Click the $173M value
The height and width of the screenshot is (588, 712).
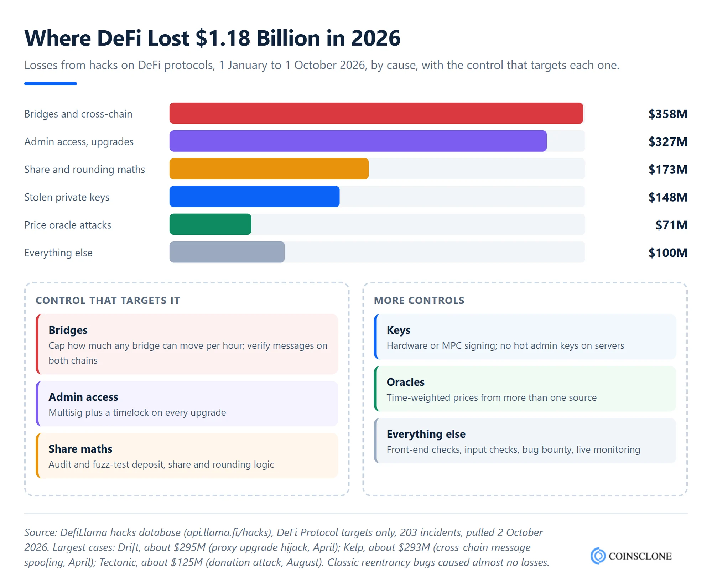coord(668,170)
